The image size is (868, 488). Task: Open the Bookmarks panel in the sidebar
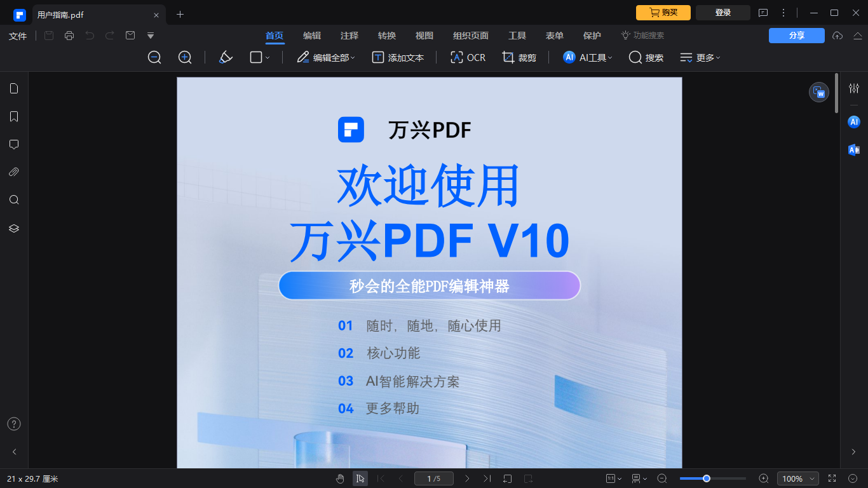pyautogui.click(x=13, y=116)
